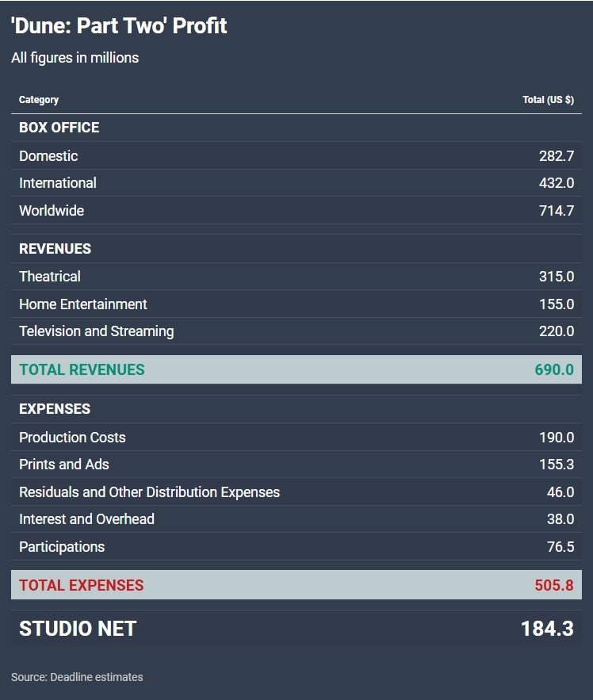Select the 714.7 Worldwide value
This screenshot has height=700, width=593.
(x=557, y=211)
